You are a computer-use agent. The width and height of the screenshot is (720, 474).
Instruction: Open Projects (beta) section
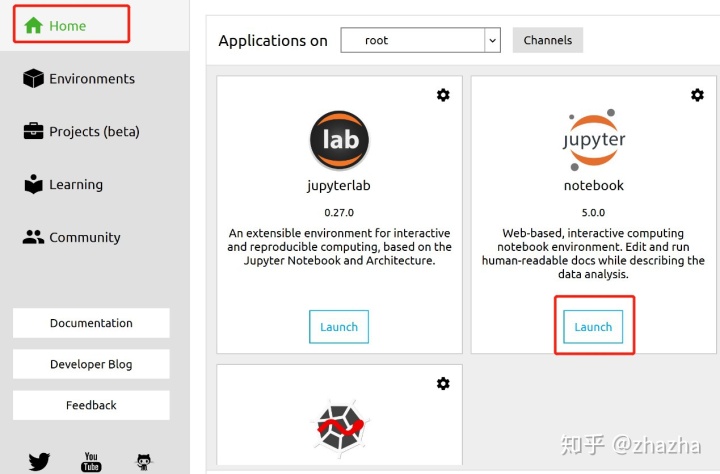(x=81, y=131)
